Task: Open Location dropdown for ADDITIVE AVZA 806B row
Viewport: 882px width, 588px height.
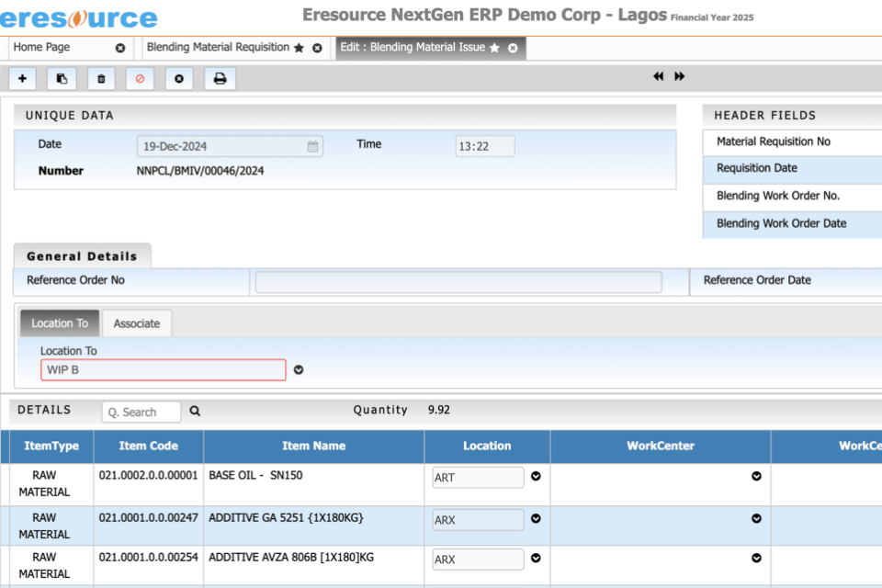Action: click(536, 558)
